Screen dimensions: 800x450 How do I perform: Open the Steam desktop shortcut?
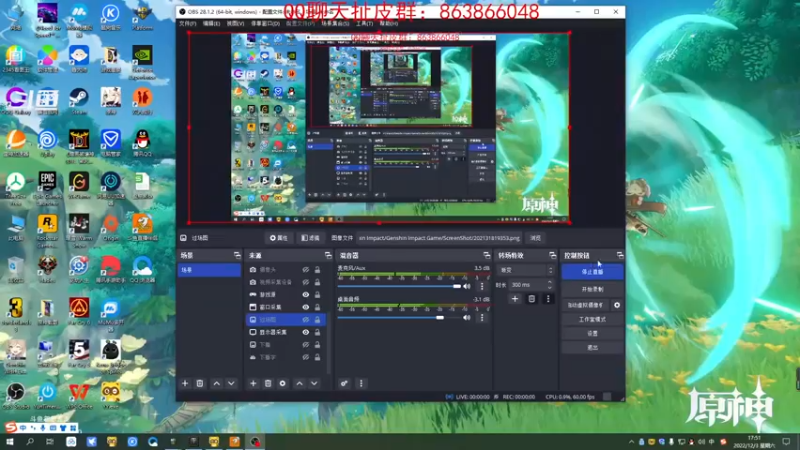(x=79, y=101)
